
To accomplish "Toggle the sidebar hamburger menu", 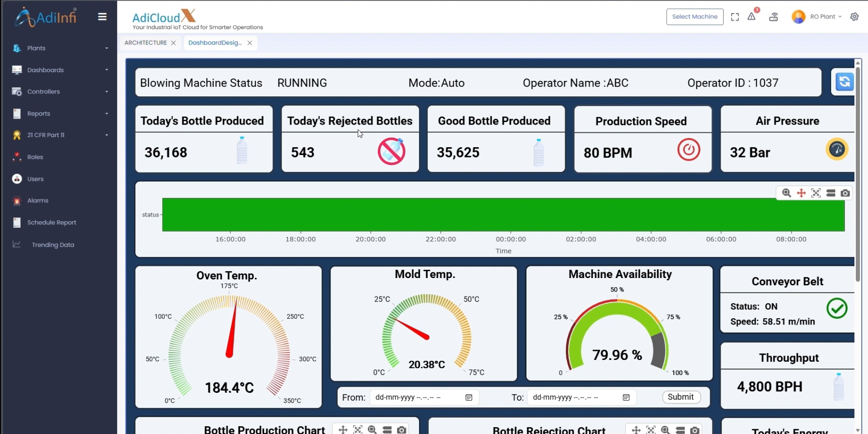I will [102, 17].
